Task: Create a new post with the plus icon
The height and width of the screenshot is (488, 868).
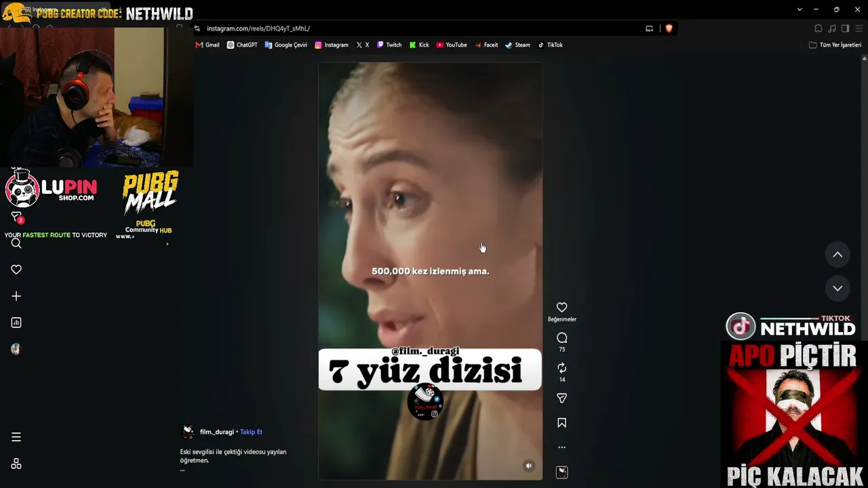Action: pyautogui.click(x=16, y=296)
